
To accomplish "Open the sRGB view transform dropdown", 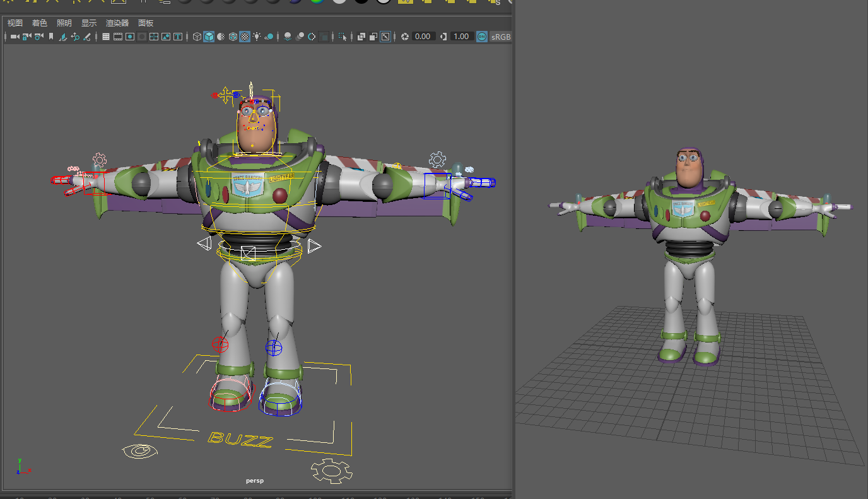I will pos(500,37).
